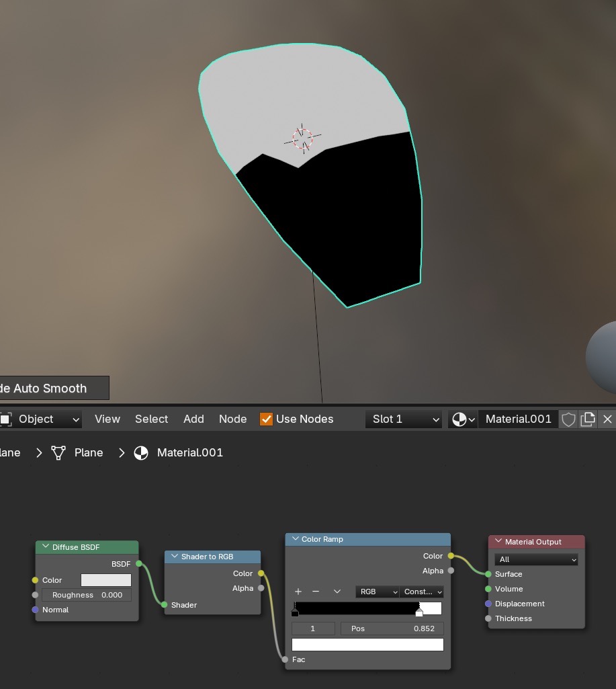Duplicate Material.001 with the new material icon
The height and width of the screenshot is (689, 616).
coord(588,419)
